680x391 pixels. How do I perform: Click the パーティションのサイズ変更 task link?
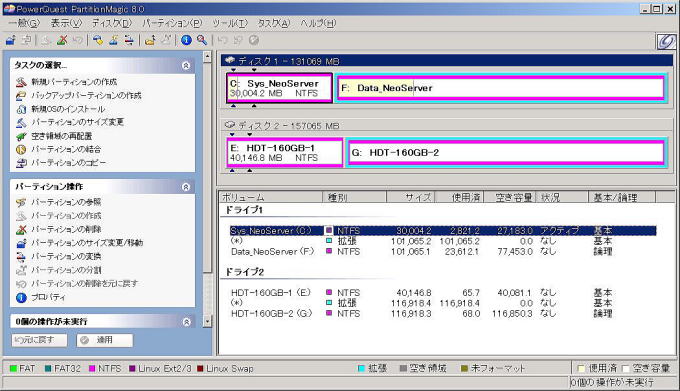(x=78, y=123)
